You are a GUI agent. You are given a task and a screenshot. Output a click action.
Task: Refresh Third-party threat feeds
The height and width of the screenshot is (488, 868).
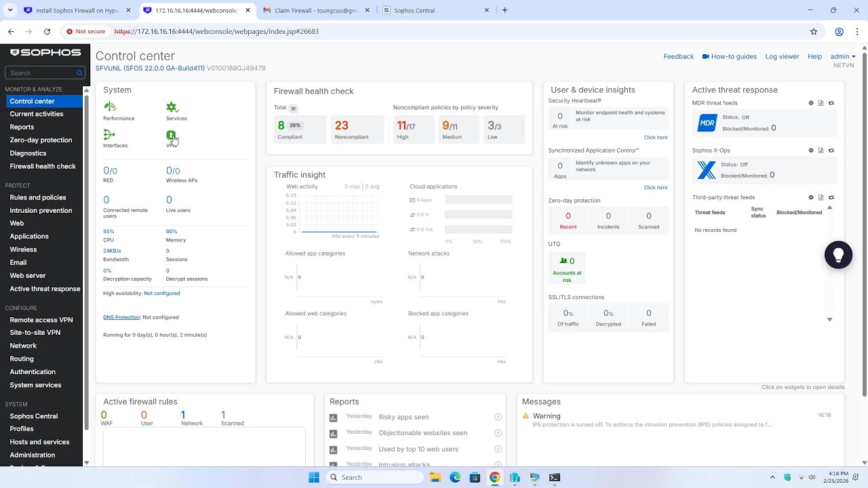click(x=831, y=197)
